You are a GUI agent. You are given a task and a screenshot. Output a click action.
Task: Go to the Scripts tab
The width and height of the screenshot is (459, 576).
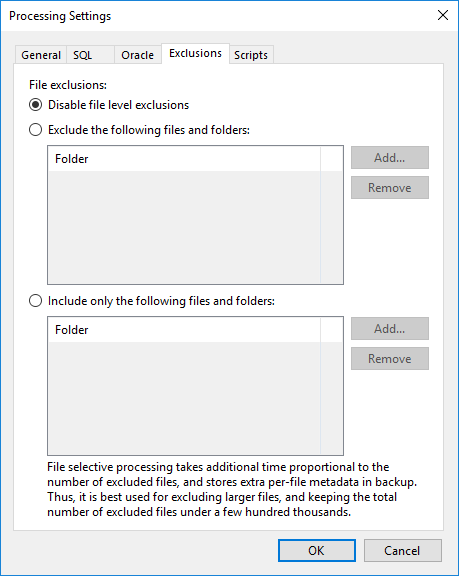251,55
